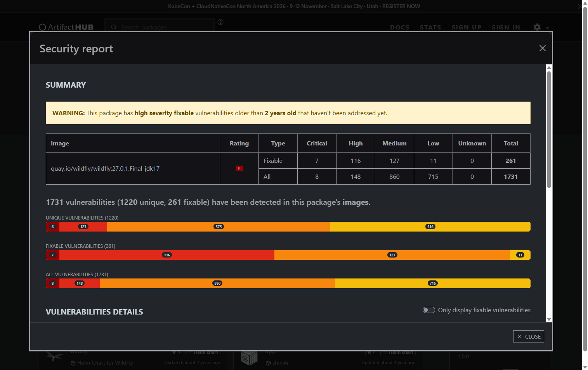
Task: Click the Rating column header
Action: 239,143
